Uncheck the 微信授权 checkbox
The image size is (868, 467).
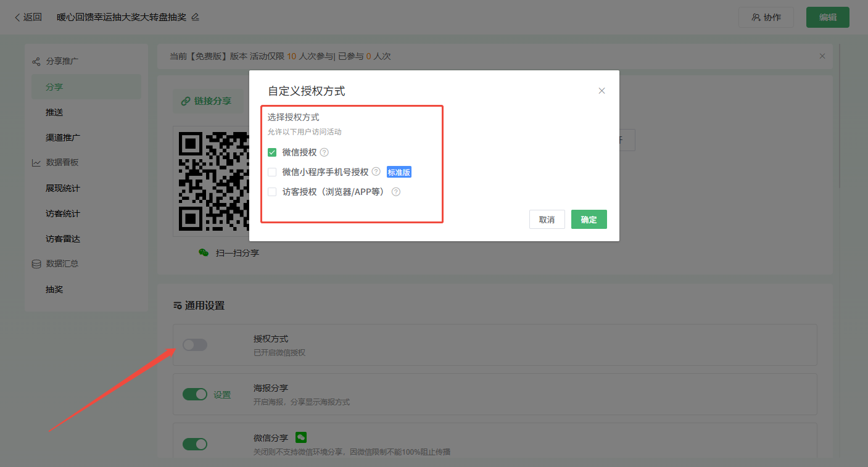272,152
